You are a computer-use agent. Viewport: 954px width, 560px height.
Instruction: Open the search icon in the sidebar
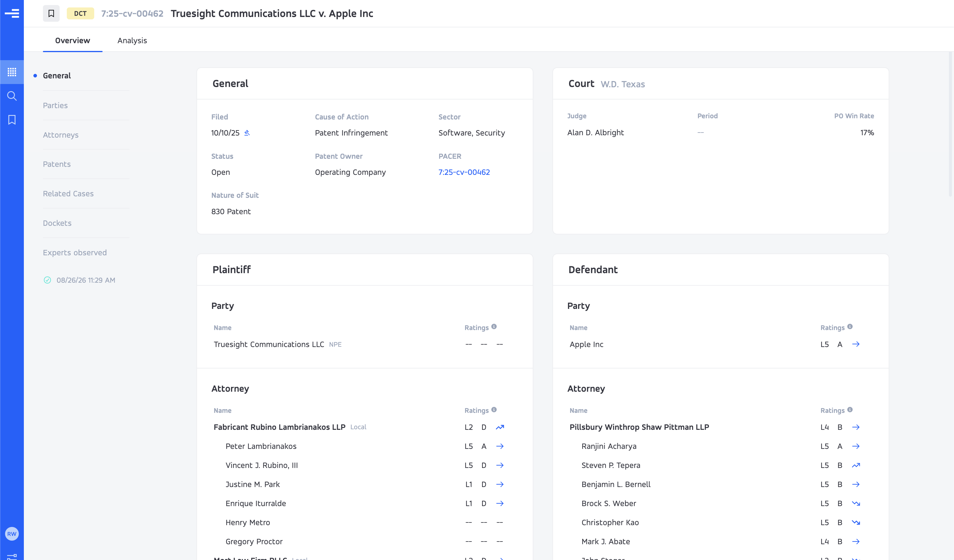(x=12, y=96)
